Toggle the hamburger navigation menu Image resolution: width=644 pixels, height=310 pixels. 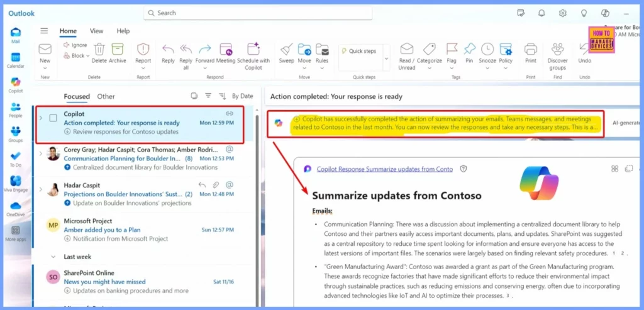coord(44,31)
